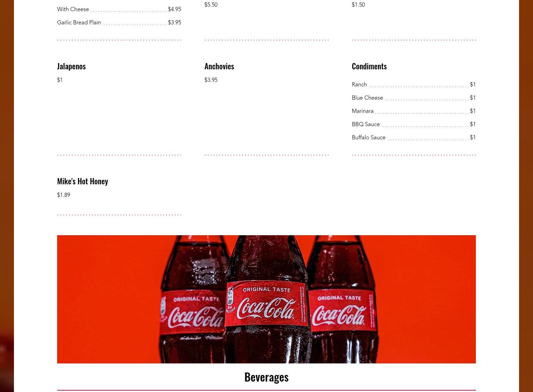This screenshot has width=533, height=392.
Task: Click the Condiments section heading
Action: click(x=369, y=66)
